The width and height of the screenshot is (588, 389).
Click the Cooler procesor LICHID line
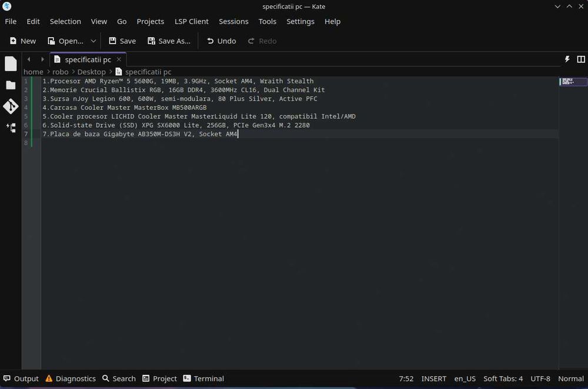(199, 117)
